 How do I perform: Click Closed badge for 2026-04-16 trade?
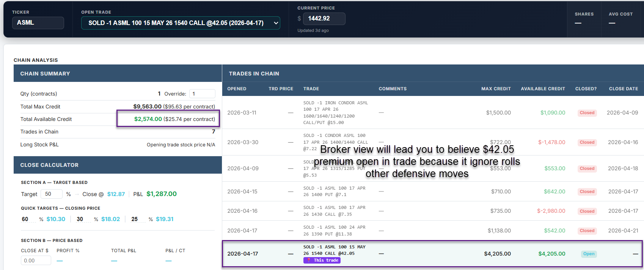point(587,211)
